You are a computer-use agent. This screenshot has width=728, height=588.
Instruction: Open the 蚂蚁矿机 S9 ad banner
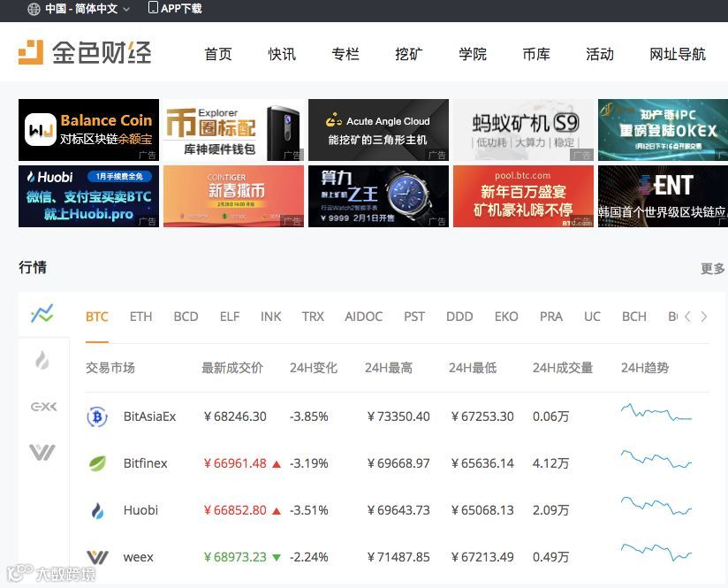(523, 130)
